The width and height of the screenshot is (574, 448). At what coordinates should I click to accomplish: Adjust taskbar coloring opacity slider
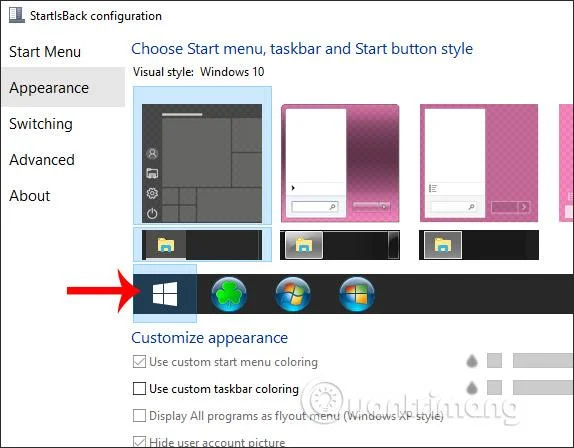(543, 388)
